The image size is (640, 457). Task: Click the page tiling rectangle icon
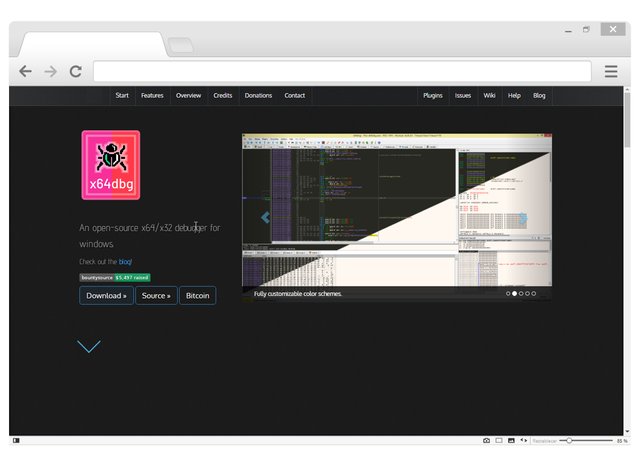pos(499,441)
